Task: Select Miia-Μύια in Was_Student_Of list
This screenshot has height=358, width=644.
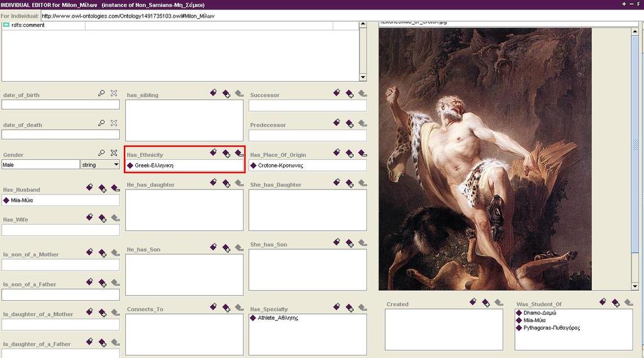Action: coord(535,320)
